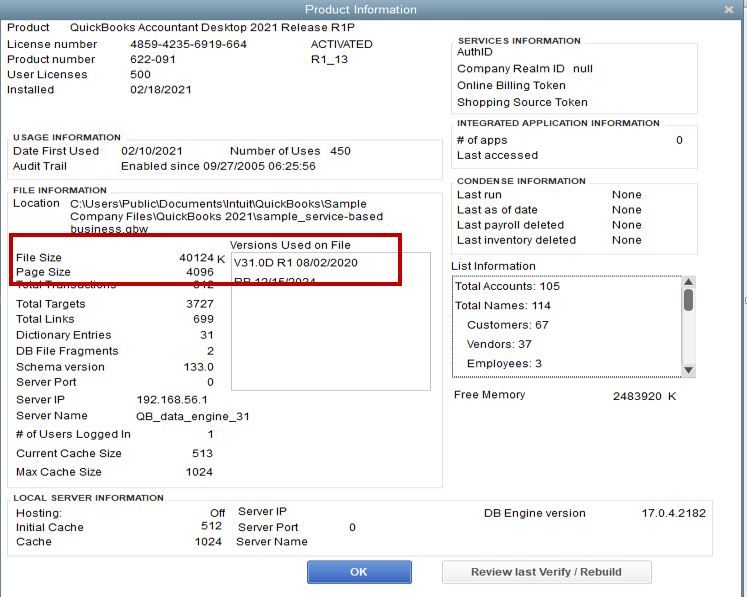
Task: Click DB File Fragments value 2
Action: coord(210,351)
